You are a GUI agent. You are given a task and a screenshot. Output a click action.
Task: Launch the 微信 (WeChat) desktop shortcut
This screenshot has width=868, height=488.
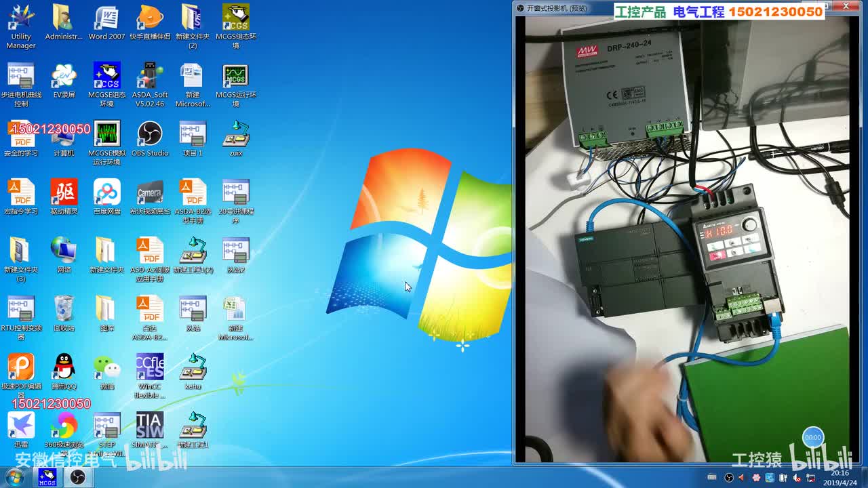coord(106,373)
